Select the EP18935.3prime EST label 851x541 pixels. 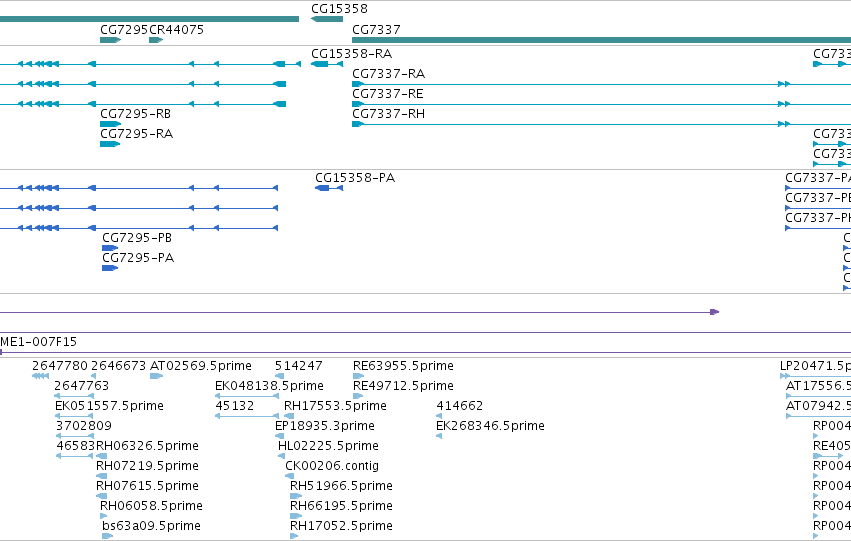tap(325, 426)
